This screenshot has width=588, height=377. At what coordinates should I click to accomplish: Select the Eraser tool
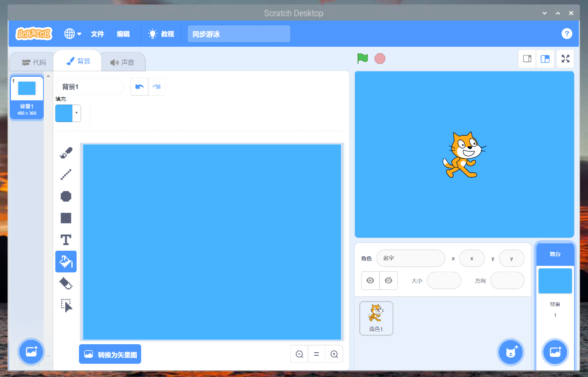pyautogui.click(x=66, y=283)
